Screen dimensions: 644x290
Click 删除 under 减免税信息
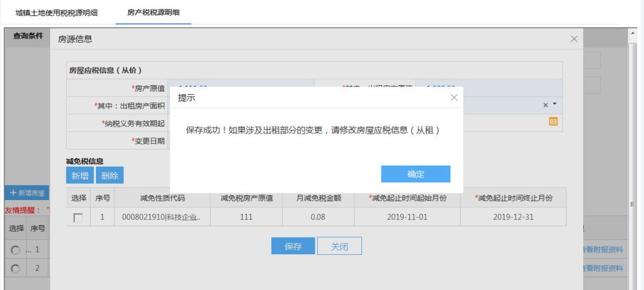pyautogui.click(x=110, y=175)
